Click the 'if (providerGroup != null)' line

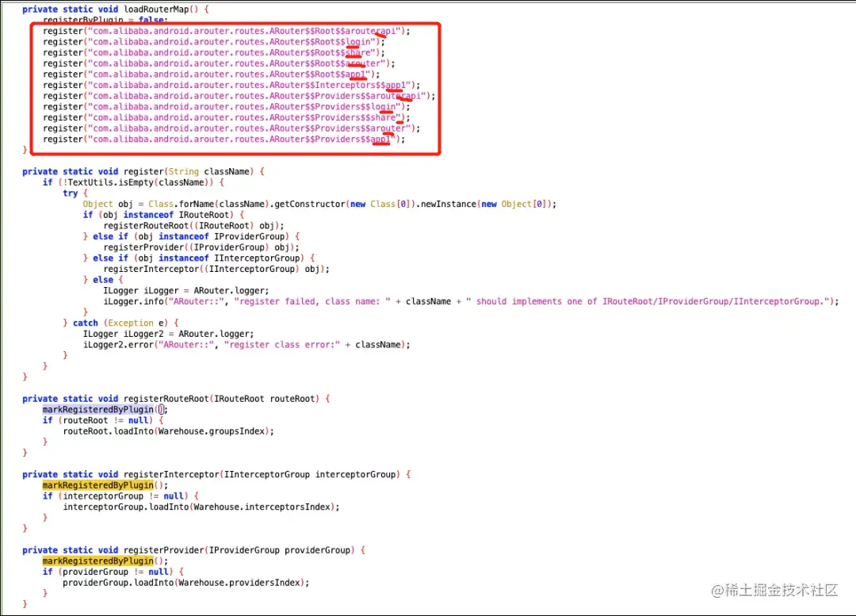pyautogui.click(x=113, y=572)
